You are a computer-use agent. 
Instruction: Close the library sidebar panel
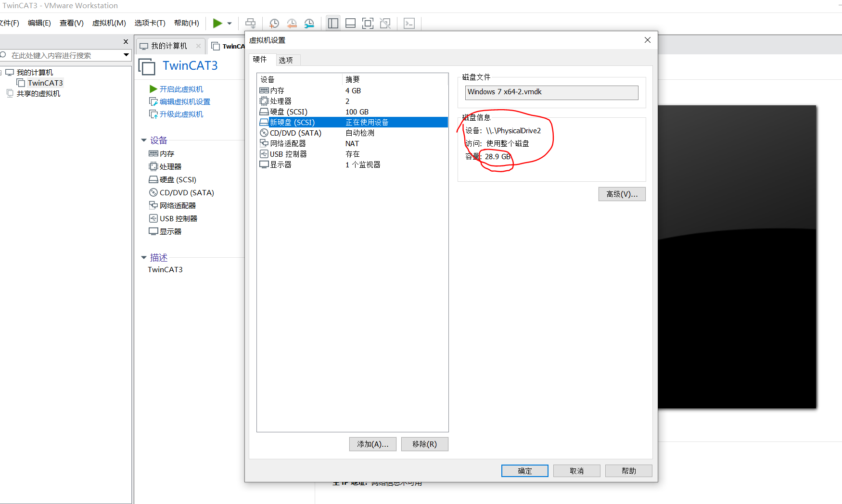click(x=126, y=42)
